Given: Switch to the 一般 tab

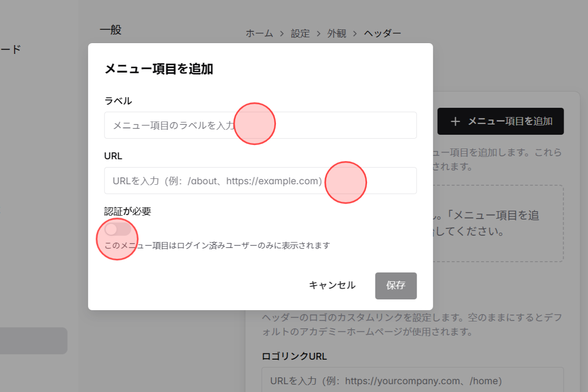Looking at the screenshot, I should coord(110,29).
